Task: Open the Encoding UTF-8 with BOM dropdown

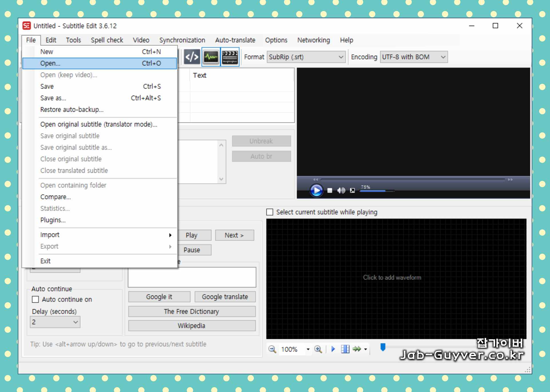Action: pos(443,57)
